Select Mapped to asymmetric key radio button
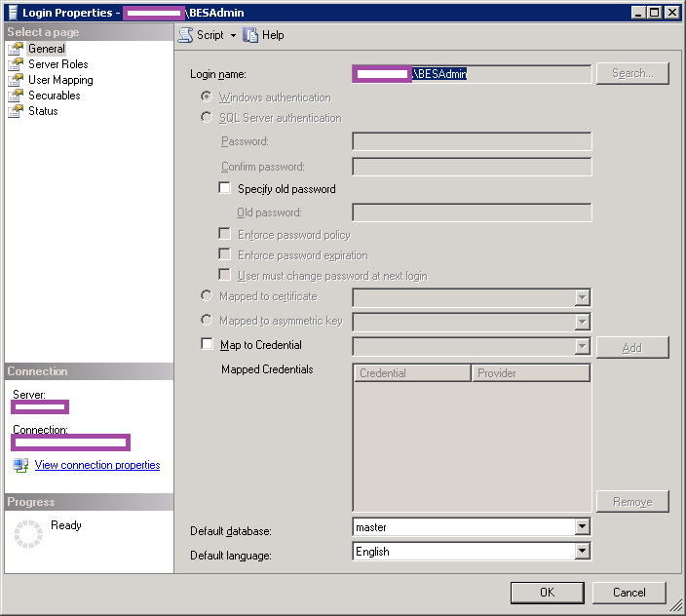686x616 pixels. point(207,320)
